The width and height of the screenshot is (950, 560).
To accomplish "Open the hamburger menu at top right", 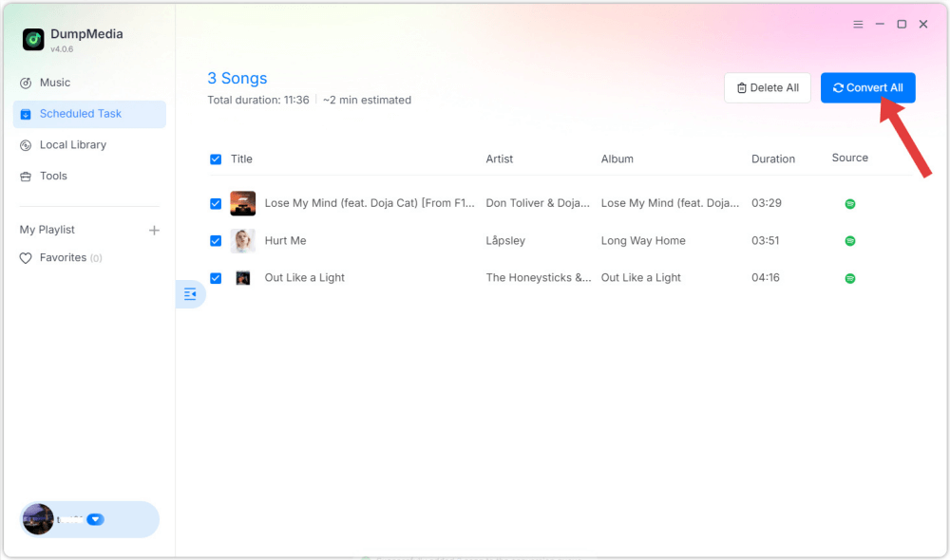I will point(858,24).
